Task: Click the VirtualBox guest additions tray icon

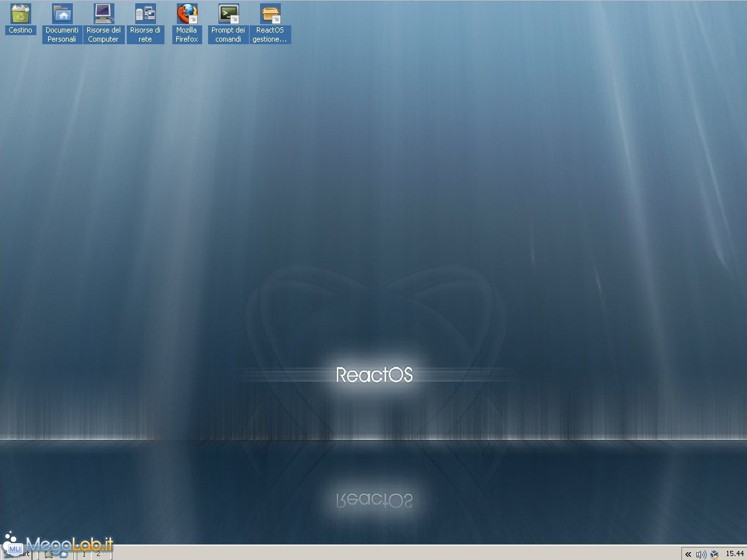Action: tap(714, 554)
